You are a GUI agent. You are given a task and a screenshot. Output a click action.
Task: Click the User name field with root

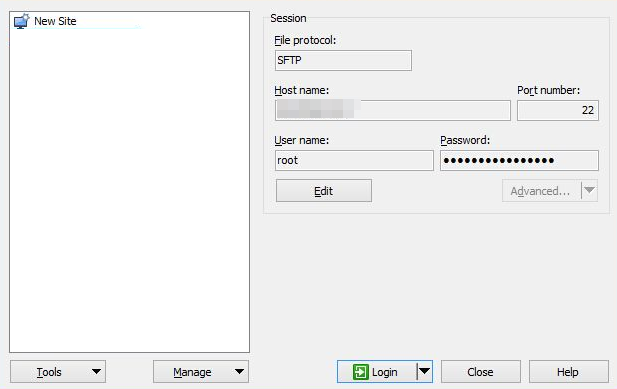(x=354, y=160)
